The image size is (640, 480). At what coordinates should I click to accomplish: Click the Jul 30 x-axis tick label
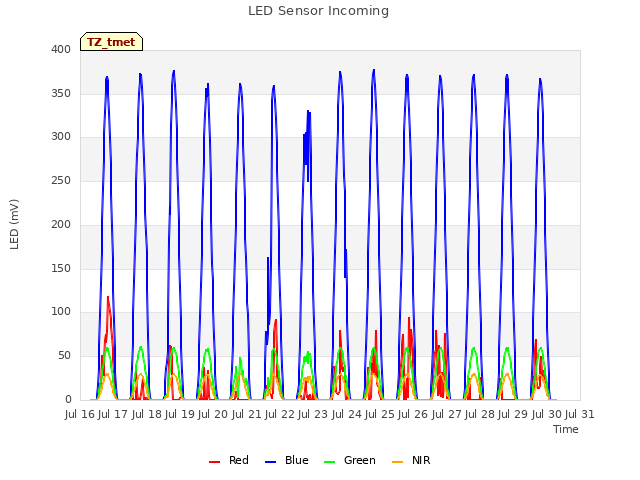(547, 414)
